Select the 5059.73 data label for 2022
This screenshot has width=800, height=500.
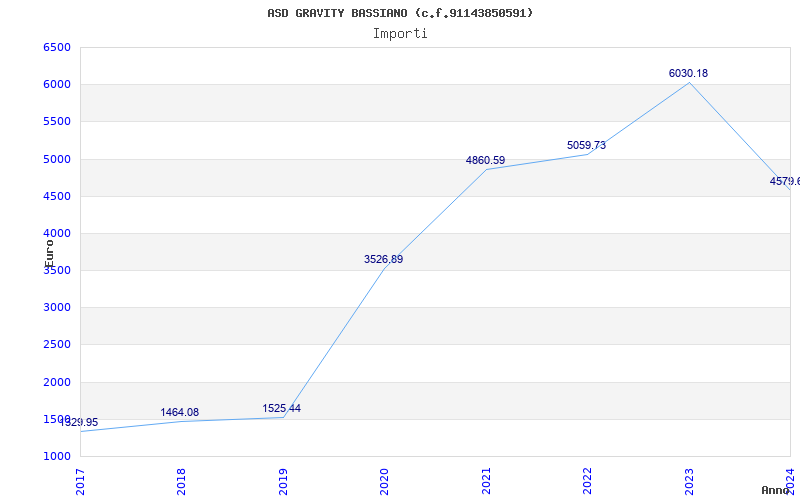586,145
